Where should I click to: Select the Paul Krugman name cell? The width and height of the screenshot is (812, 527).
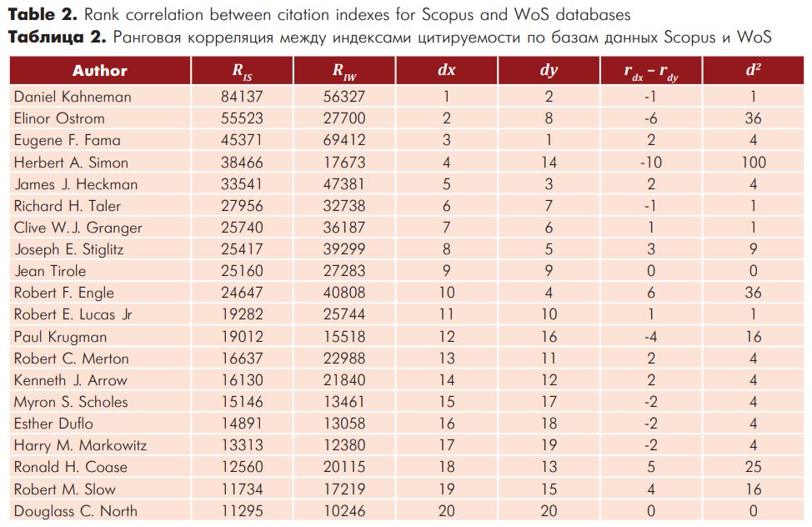[60, 336]
